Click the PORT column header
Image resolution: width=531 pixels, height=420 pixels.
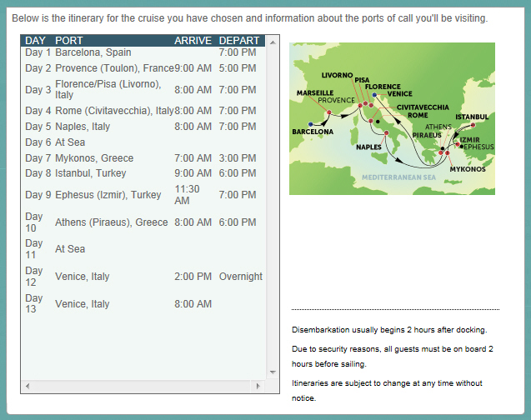(68, 41)
